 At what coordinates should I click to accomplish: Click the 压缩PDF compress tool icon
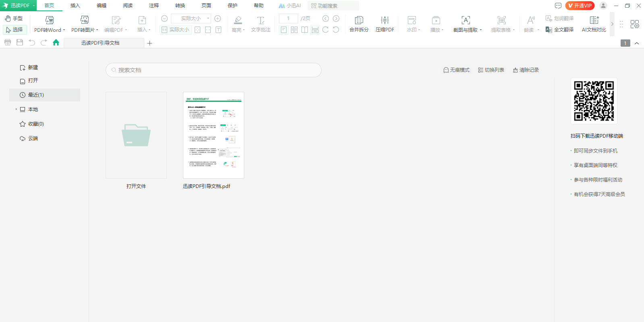pyautogui.click(x=384, y=21)
